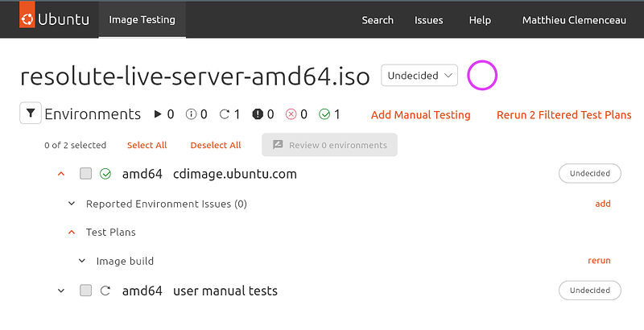This screenshot has height=330, width=644.
Task: Click the Test Plans label
Action: 110,233
